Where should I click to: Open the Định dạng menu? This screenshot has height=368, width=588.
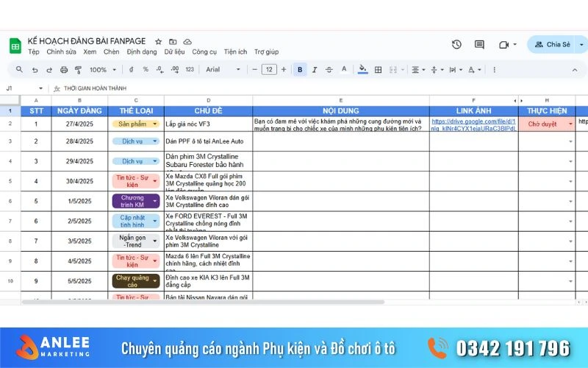click(142, 52)
